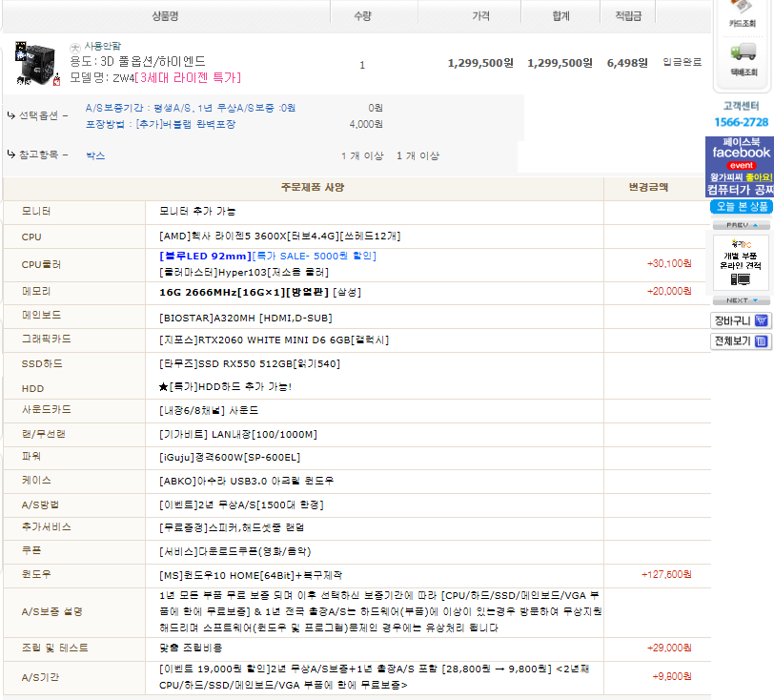Click the 사용안함 circular icon
Screen dimensions: 774x700
[x=75, y=48]
